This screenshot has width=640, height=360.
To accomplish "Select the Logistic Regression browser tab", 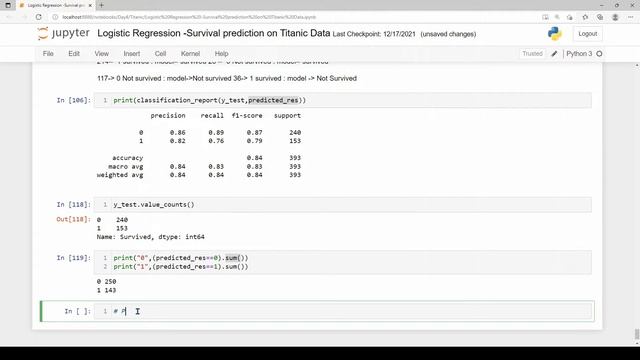I will point(56,5).
